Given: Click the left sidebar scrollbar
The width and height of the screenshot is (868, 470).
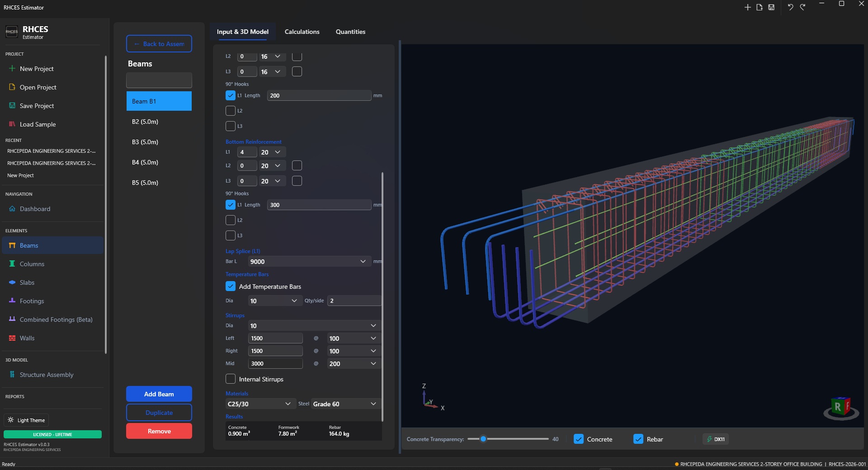Looking at the screenshot, I should [105, 204].
